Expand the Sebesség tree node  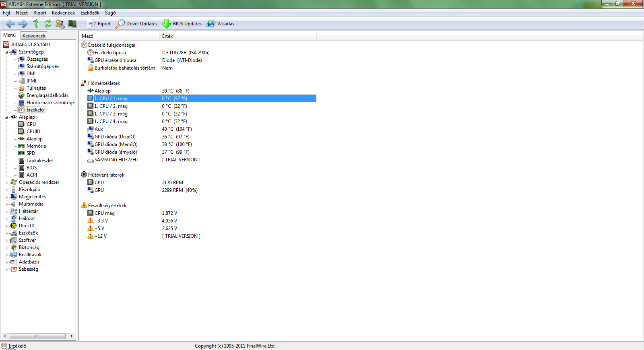coord(6,270)
